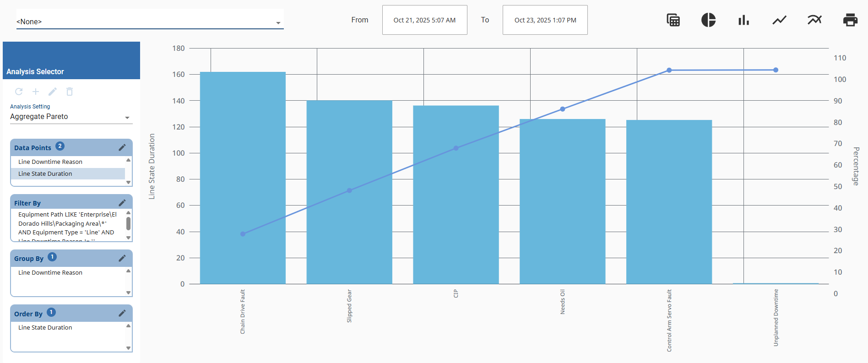The image size is (868, 363).
Task: Click the Percentage axis title
Action: click(x=856, y=166)
